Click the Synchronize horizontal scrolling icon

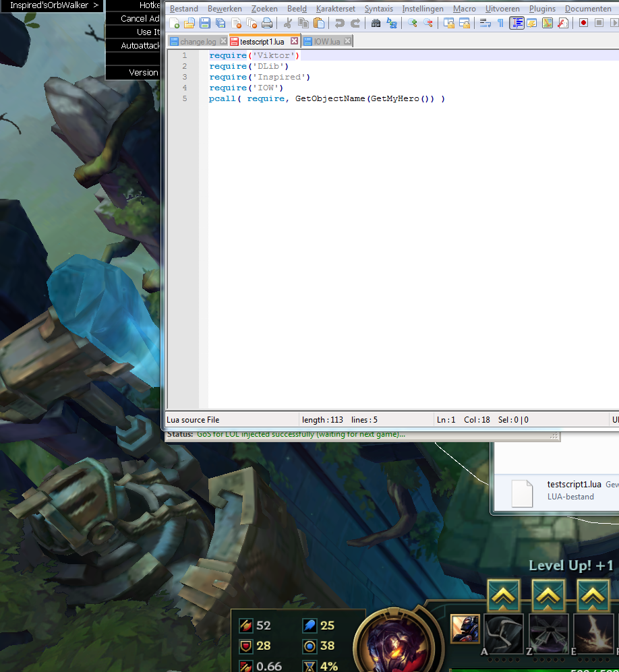point(464,23)
